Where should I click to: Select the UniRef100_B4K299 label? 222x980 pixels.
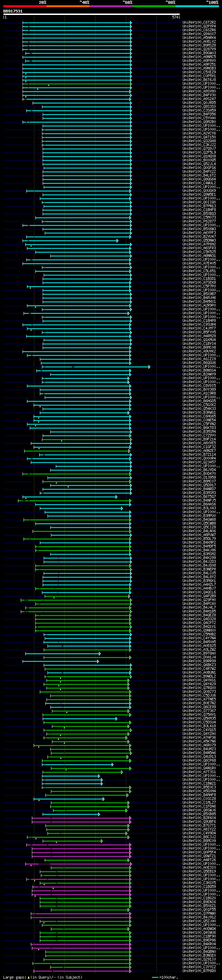199,558
